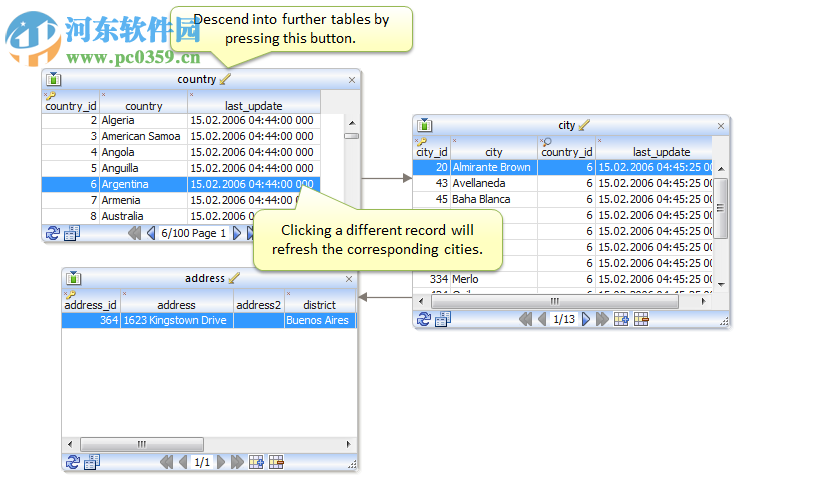Refresh the country table data

(53, 233)
